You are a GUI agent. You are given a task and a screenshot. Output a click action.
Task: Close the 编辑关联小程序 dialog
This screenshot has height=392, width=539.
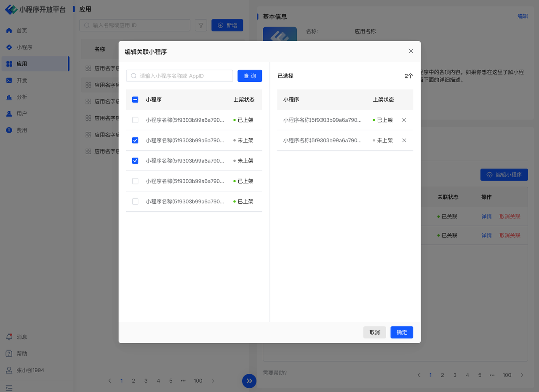click(x=411, y=51)
